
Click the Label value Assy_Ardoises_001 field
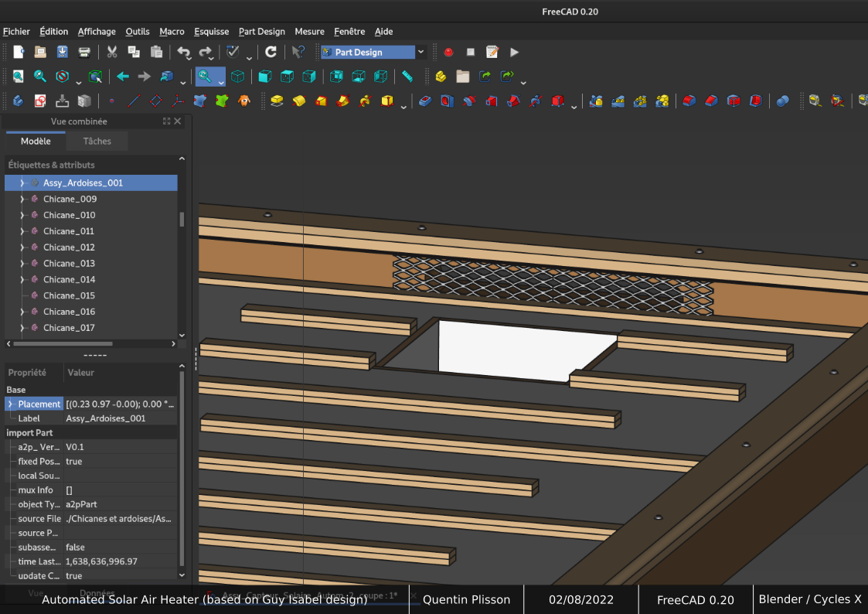(121, 418)
